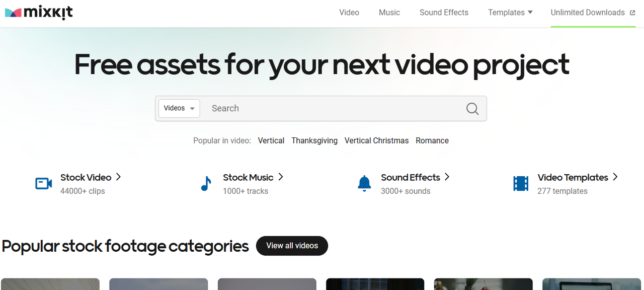Viewport: 644px width, 290px height.
Task: Click the Stock Video camera icon
Action: click(x=44, y=184)
